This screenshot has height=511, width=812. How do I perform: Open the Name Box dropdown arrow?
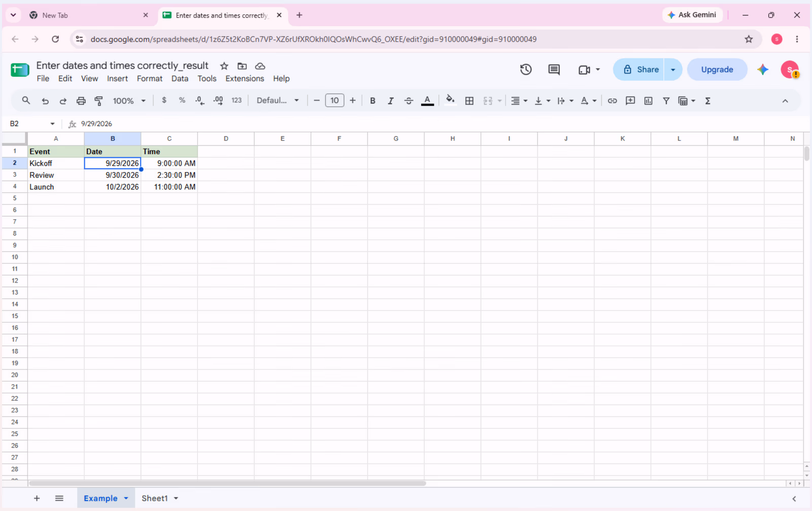coord(52,124)
